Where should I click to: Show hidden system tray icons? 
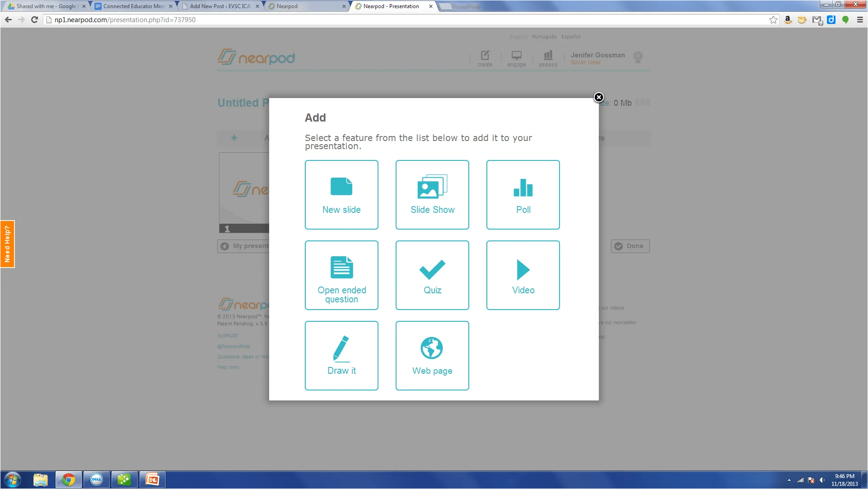coord(789,480)
